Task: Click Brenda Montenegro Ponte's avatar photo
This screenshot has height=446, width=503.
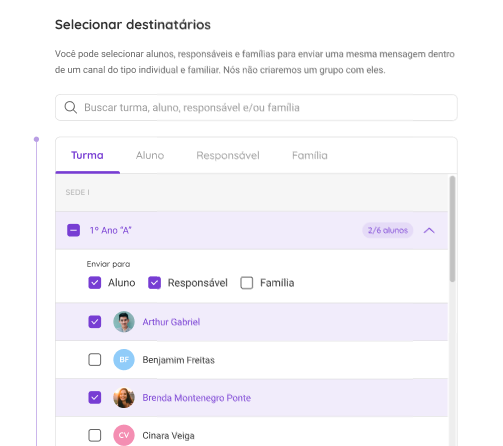Action: (x=124, y=398)
